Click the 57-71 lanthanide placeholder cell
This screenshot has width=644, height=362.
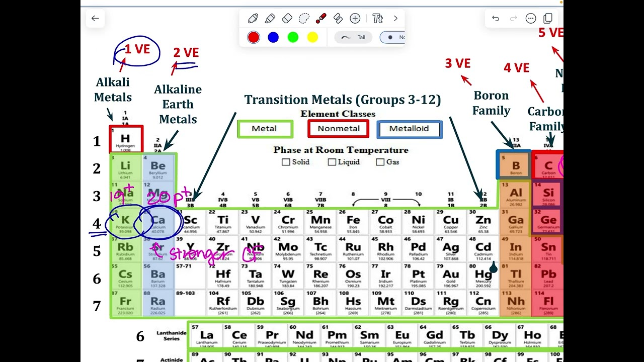[x=190, y=277]
